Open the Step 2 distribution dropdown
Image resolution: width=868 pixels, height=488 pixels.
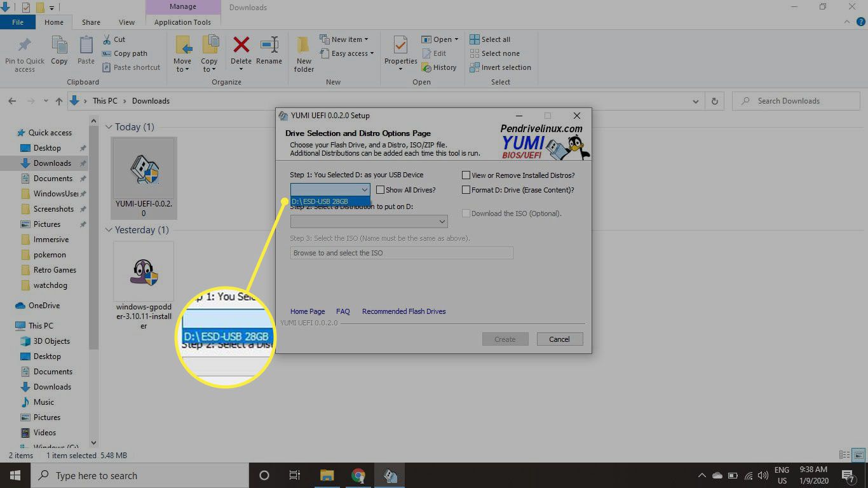click(x=369, y=222)
